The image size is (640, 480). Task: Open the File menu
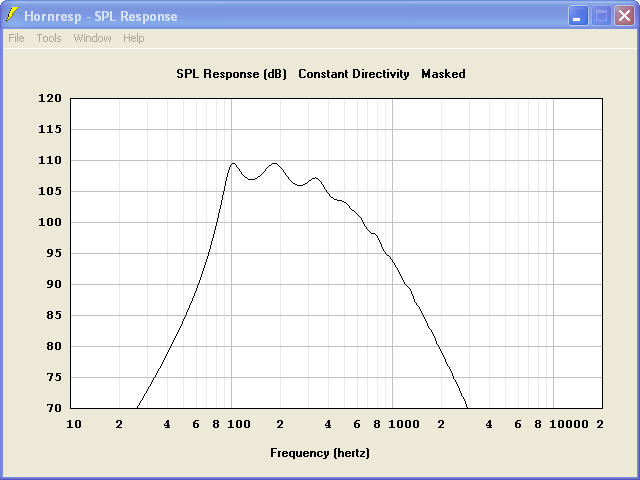pos(16,38)
